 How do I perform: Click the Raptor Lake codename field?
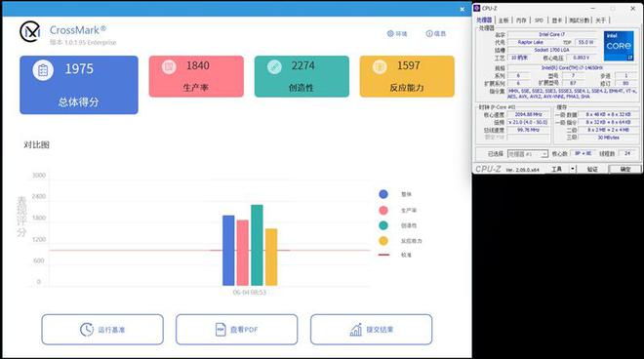click(x=530, y=42)
